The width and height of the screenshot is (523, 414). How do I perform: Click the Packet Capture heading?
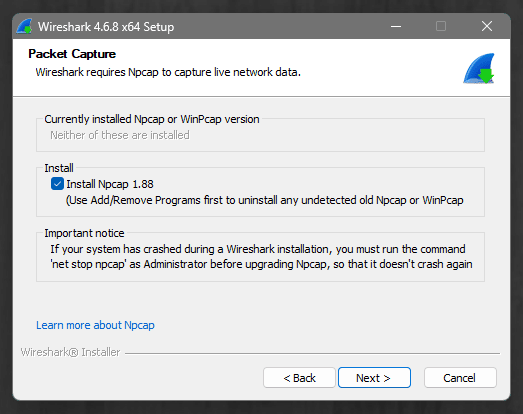point(72,54)
